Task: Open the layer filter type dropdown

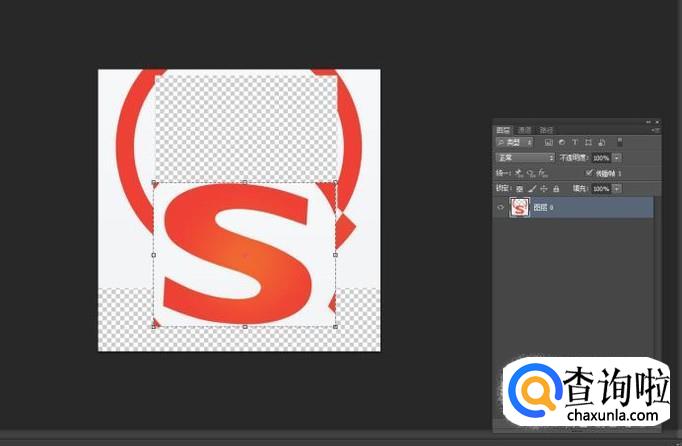Action: click(x=515, y=142)
